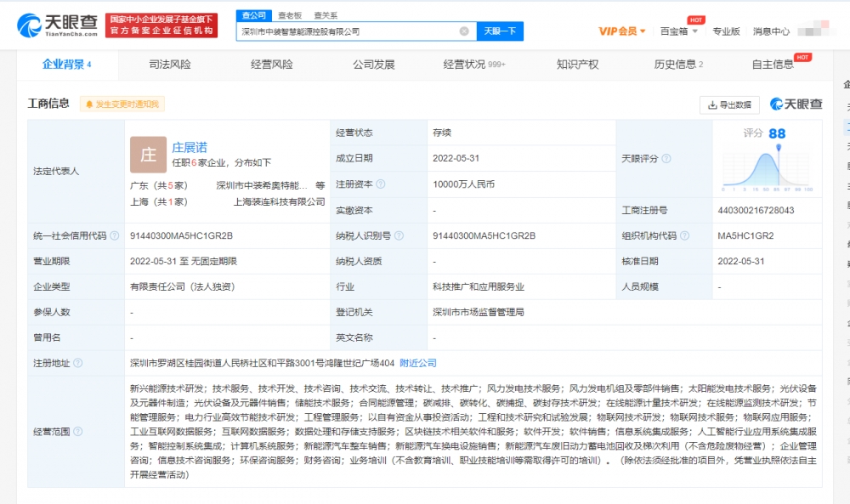Select 经营风险 tab

[x=272, y=65]
